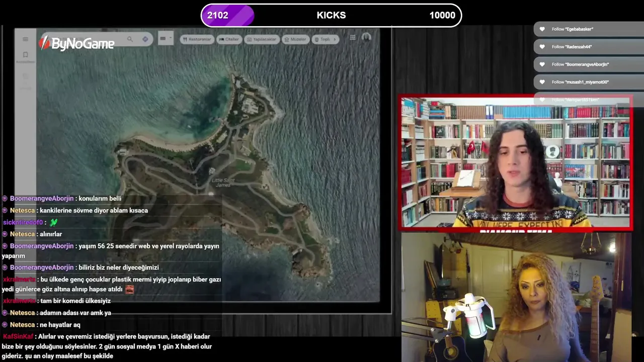Viewport: 644px width, 362px height.
Task: Click username sickntiredof0 in chat
Action: 23,222
